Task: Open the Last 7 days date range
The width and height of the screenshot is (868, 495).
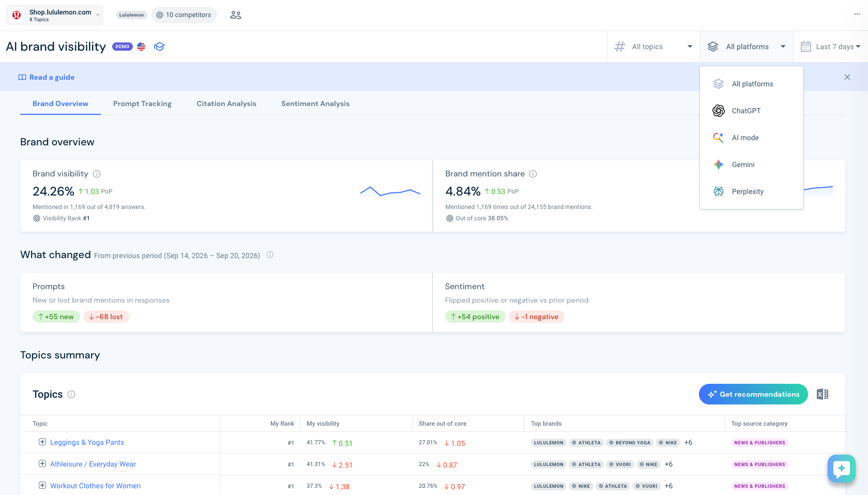Action: tap(830, 47)
